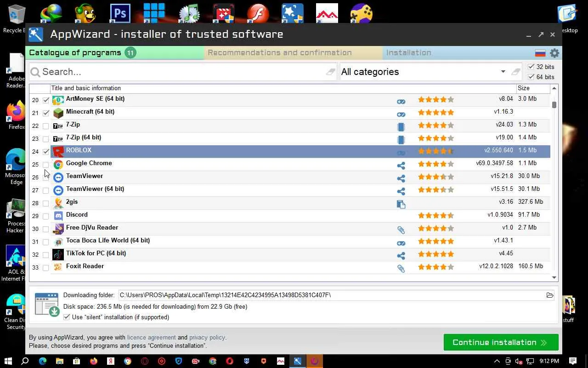
Task: Check the Google Chrome checkbox
Action: (x=46, y=164)
